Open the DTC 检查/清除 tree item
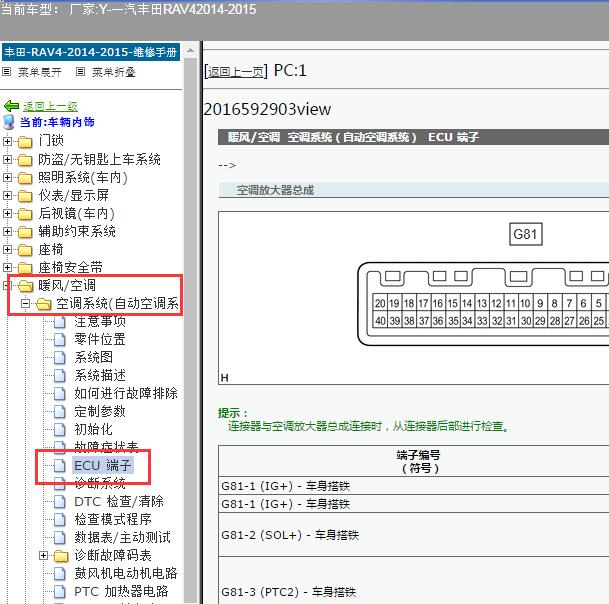This screenshot has height=604, width=609. (119, 501)
